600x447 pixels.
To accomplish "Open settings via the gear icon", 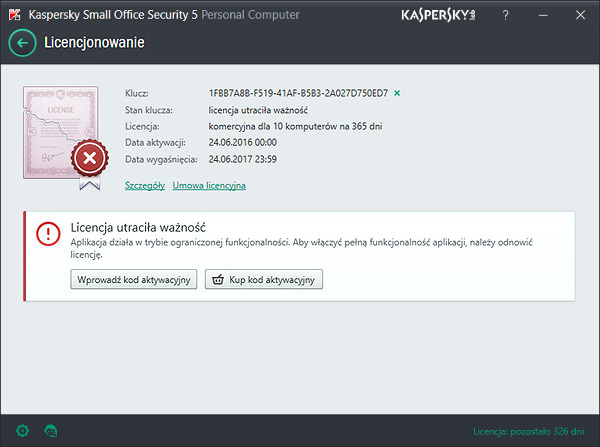I will (23, 431).
